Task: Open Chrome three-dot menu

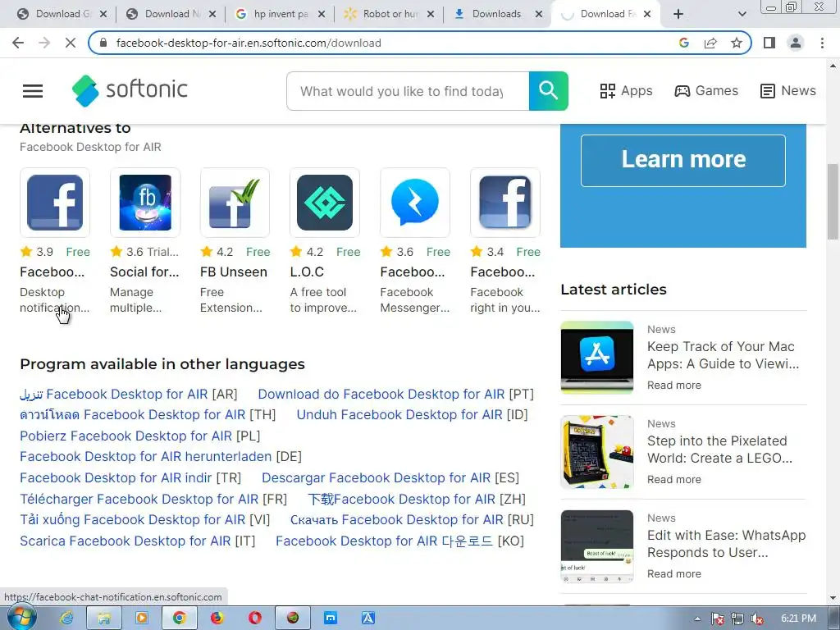Action: coord(822,43)
